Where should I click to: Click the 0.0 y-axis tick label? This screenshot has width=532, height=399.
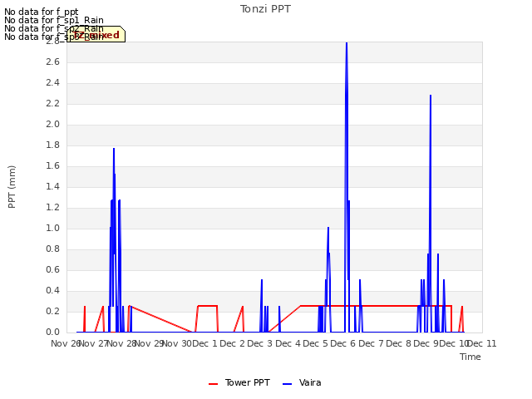click(x=52, y=332)
